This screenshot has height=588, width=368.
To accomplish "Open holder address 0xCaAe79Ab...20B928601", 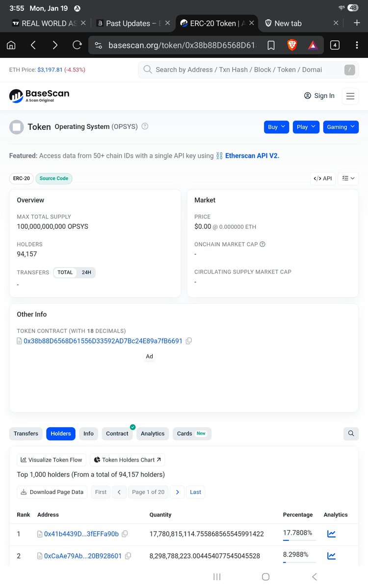I will (x=83, y=556).
